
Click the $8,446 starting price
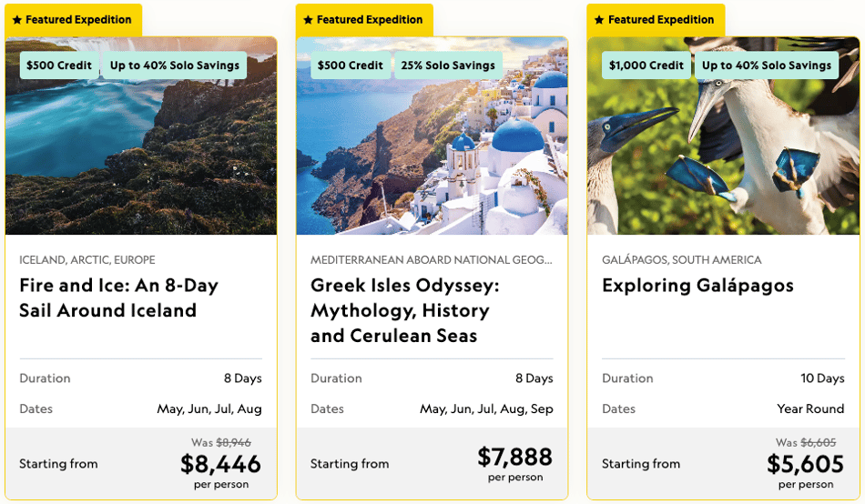coord(220,464)
